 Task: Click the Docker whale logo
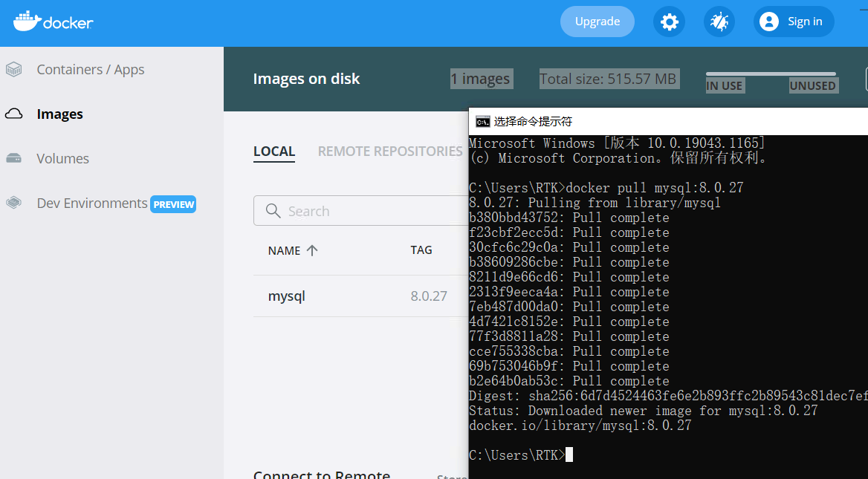[x=25, y=22]
